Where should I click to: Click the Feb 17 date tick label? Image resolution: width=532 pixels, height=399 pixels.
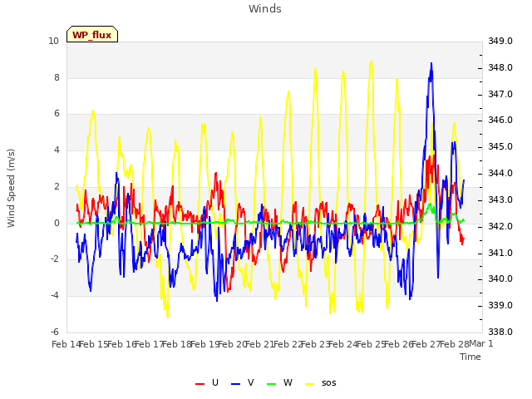(x=149, y=344)
